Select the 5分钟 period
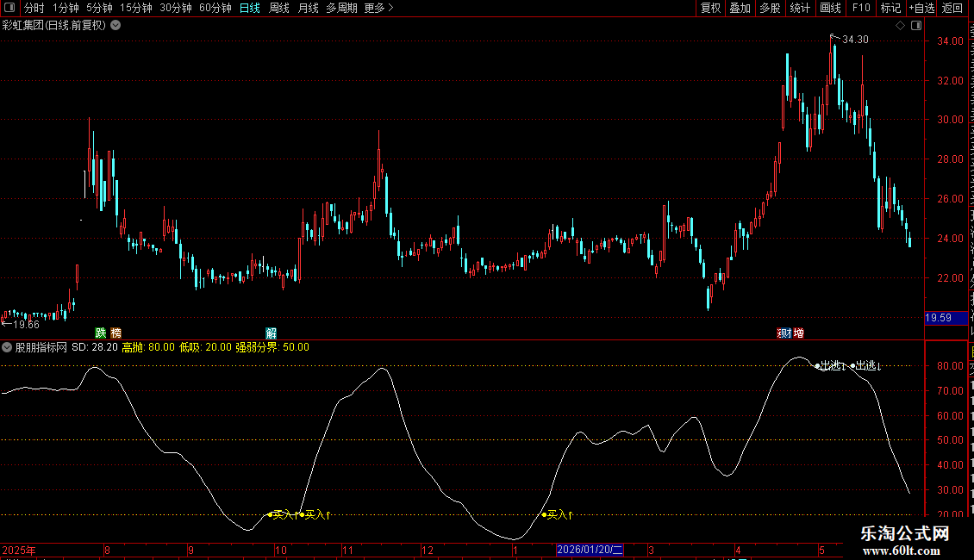The height and width of the screenshot is (560, 974). pos(99,8)
